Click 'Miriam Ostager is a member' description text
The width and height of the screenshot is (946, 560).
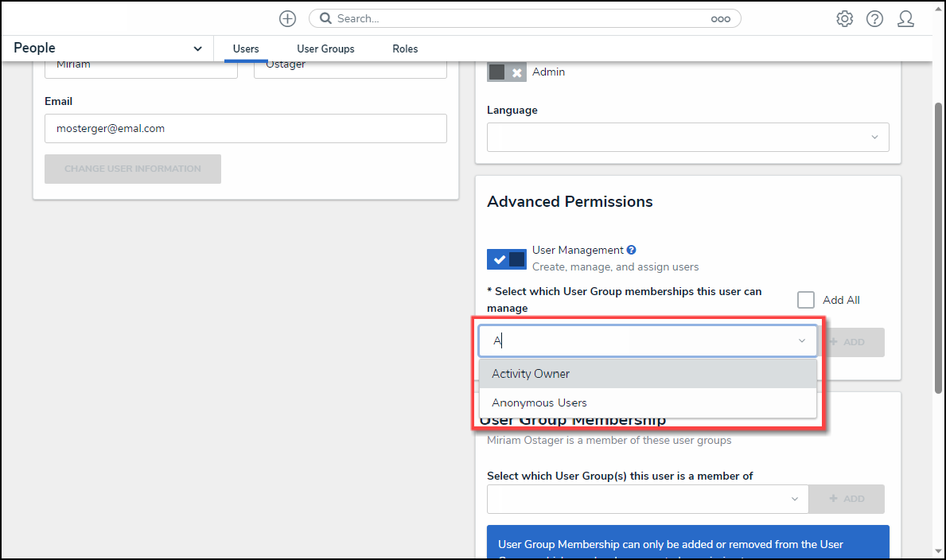(609, 441)
